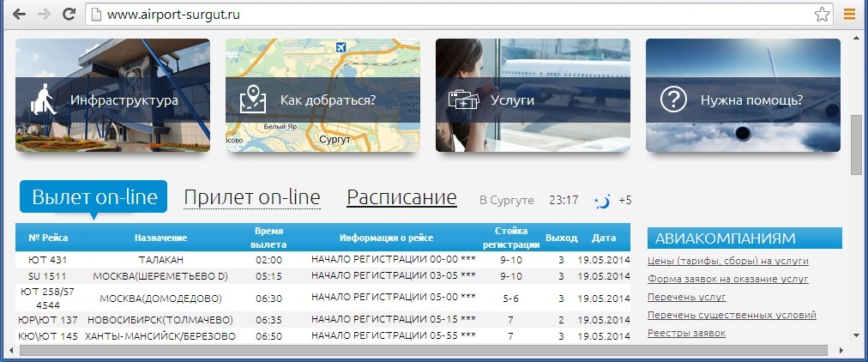Click the browser forward arrow
868x362 pixels.
point(44,15)
